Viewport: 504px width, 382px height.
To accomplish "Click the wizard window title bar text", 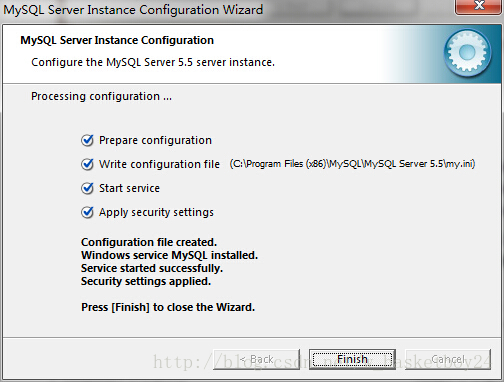I will pos(133,9).
